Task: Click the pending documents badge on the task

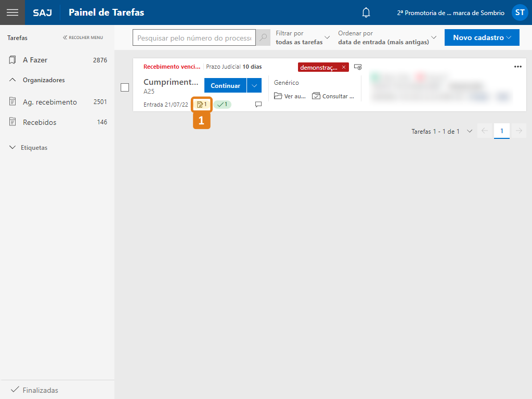Action: point(202,105)
